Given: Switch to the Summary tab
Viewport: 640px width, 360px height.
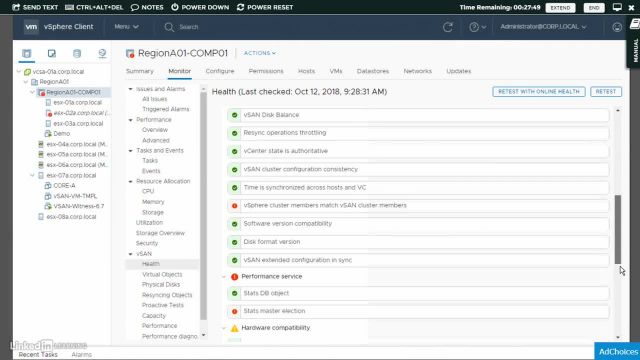Looking at the screenshot, I should click(x=140, y=71).
